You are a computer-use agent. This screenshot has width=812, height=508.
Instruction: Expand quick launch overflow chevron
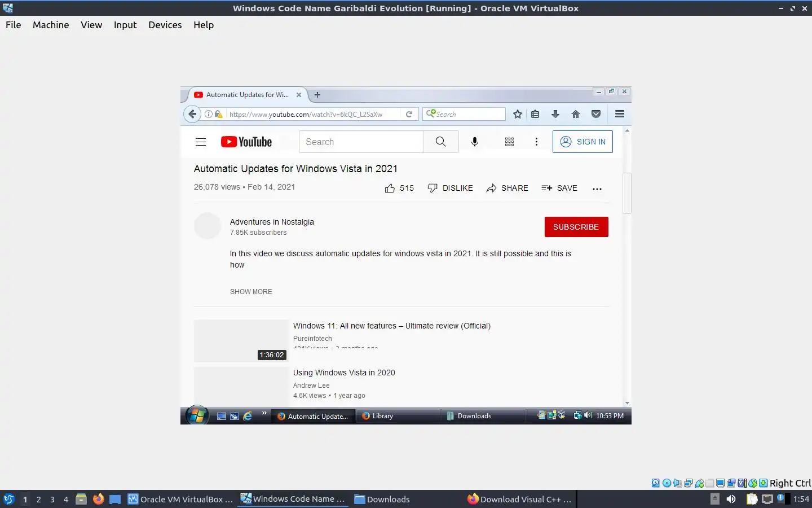[x=264, y=413]
